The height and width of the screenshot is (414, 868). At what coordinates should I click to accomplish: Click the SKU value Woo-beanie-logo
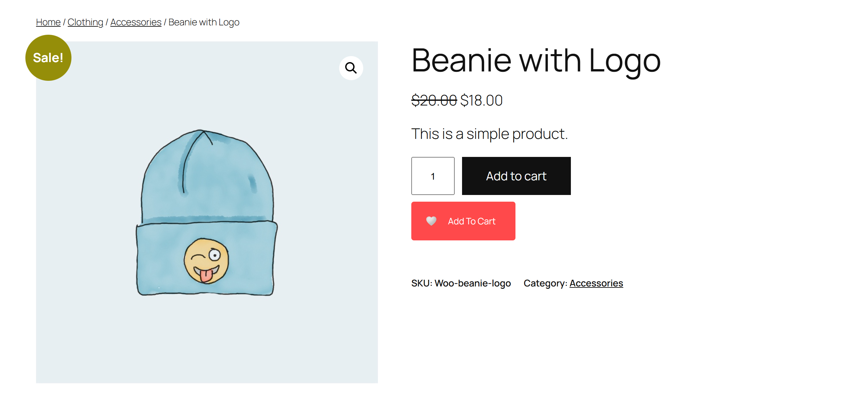click(x=472, y=283)
